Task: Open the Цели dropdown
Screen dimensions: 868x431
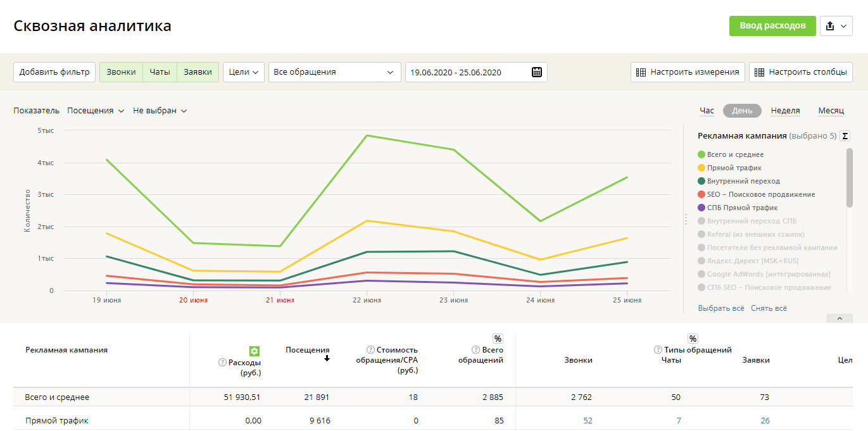Action: tap(243, 72)
